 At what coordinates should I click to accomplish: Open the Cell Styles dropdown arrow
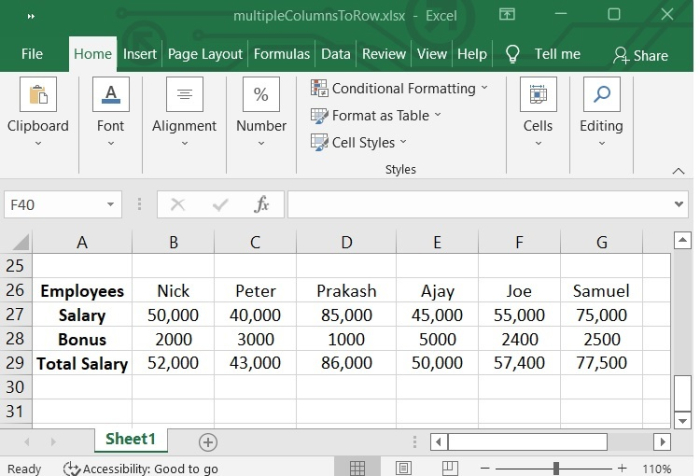pos(403,142)
